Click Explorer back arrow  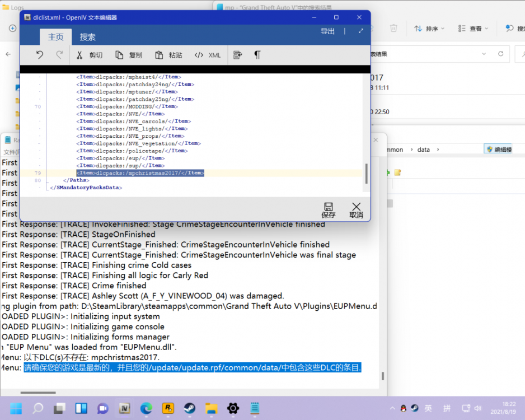coord(8,54)
